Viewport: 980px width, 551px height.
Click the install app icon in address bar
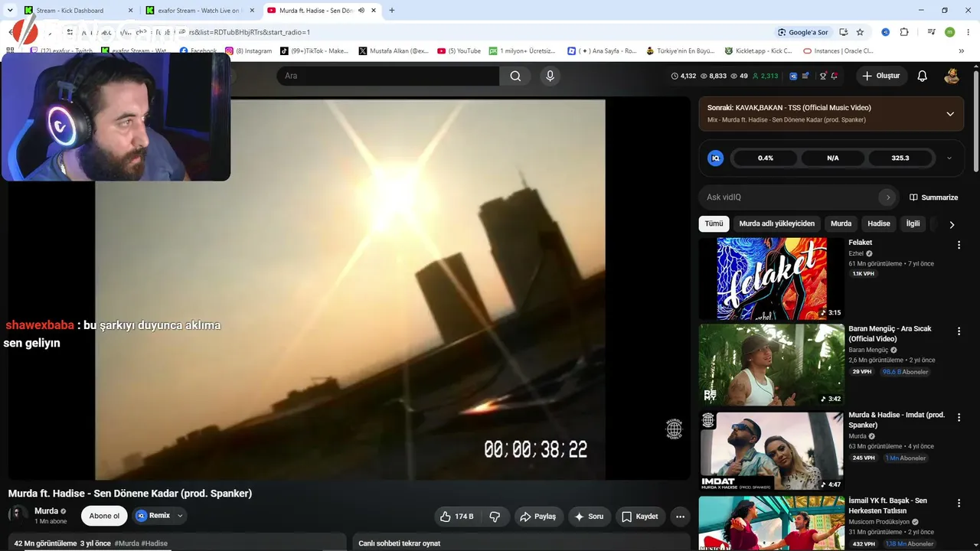pyautogui.click(x=843, y=32)
